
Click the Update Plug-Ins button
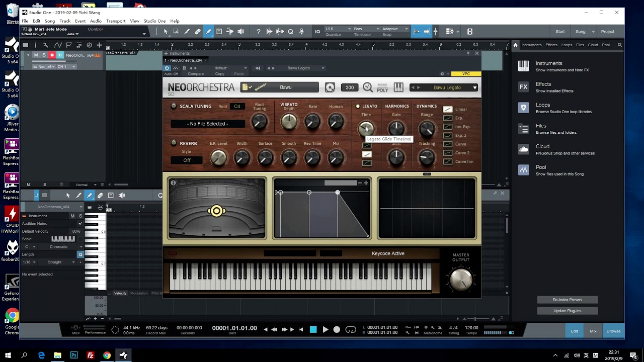(x=567, y=311)
